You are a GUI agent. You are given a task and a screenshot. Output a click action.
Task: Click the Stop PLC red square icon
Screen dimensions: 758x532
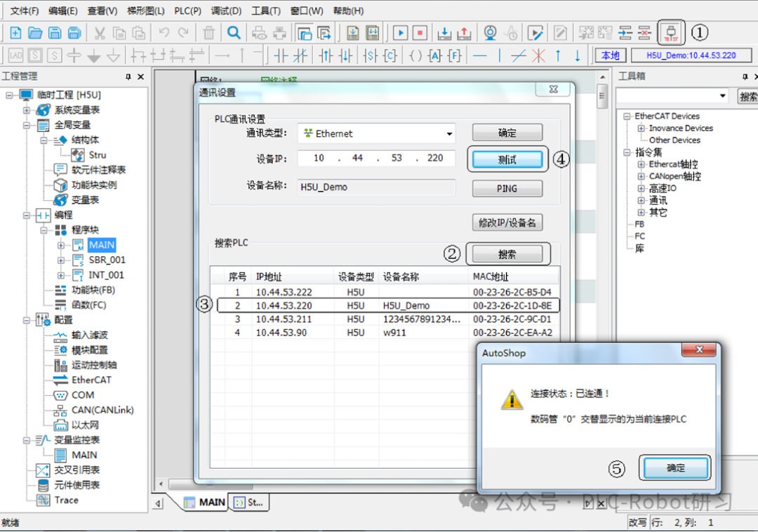point(420,33)
